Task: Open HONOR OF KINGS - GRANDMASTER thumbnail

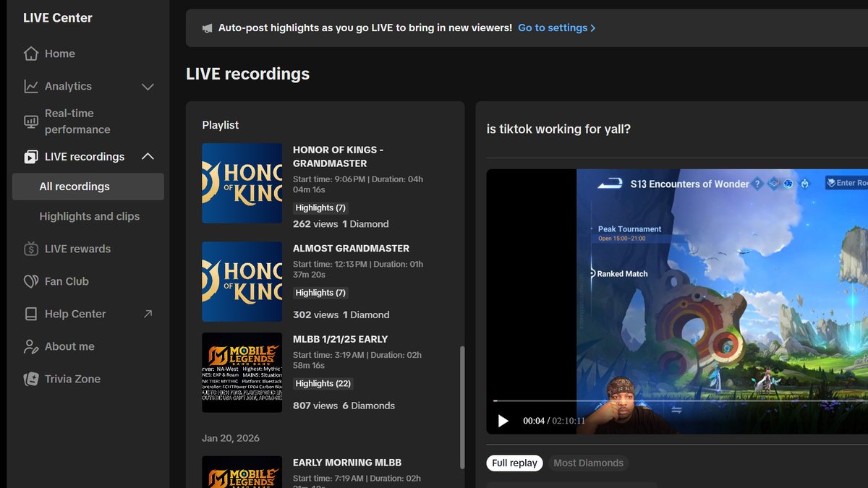Action: [242, 183]
